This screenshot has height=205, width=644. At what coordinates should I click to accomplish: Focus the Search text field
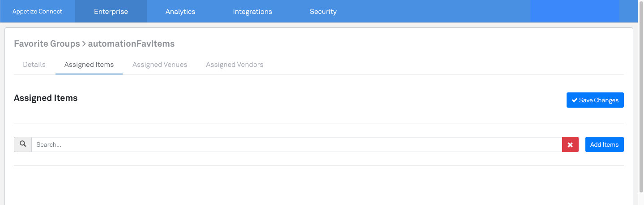click(x=295, y=144)
